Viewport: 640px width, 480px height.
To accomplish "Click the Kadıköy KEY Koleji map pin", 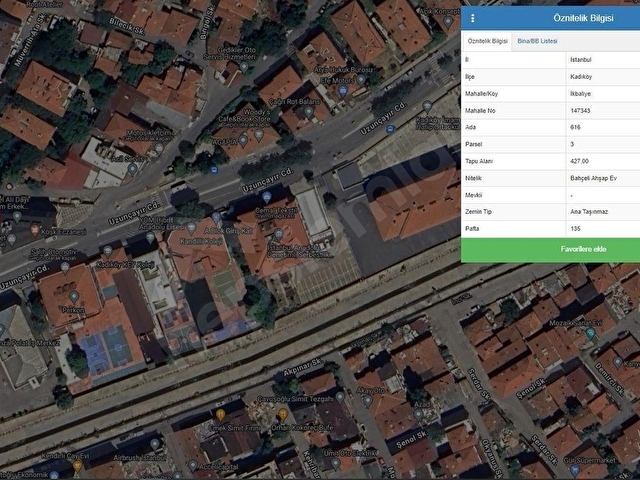I will 107,251.
